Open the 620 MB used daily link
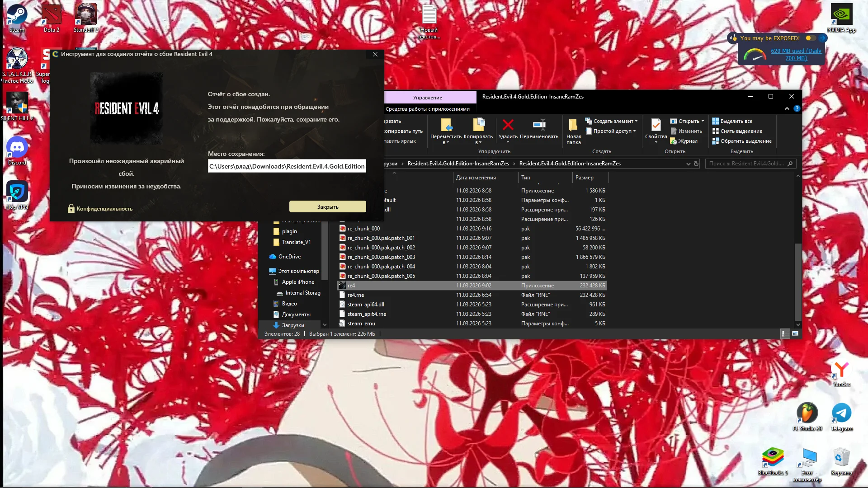Screen dimensions: 868x488 click(x=796, y=54)
